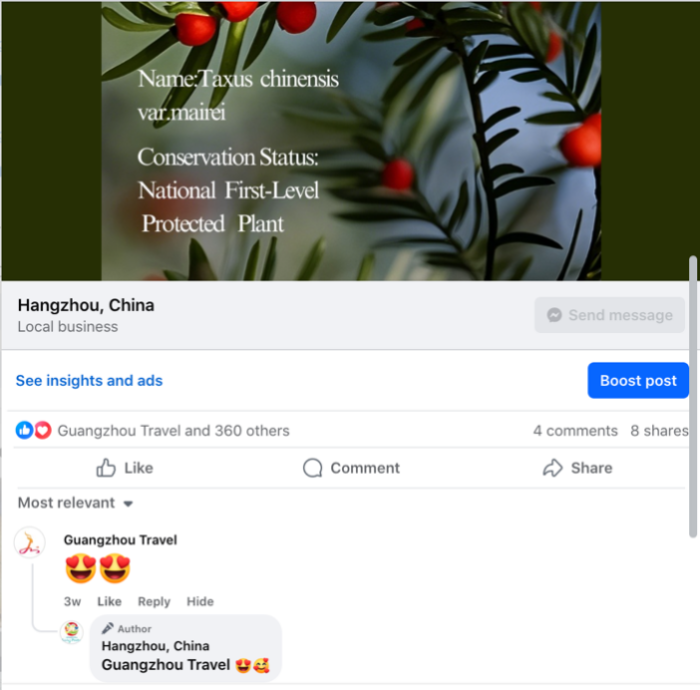Open Guangzhou Travel profile avatar
Image resolution: width=700 pixels, height=690 pixels.
(30, 543)
